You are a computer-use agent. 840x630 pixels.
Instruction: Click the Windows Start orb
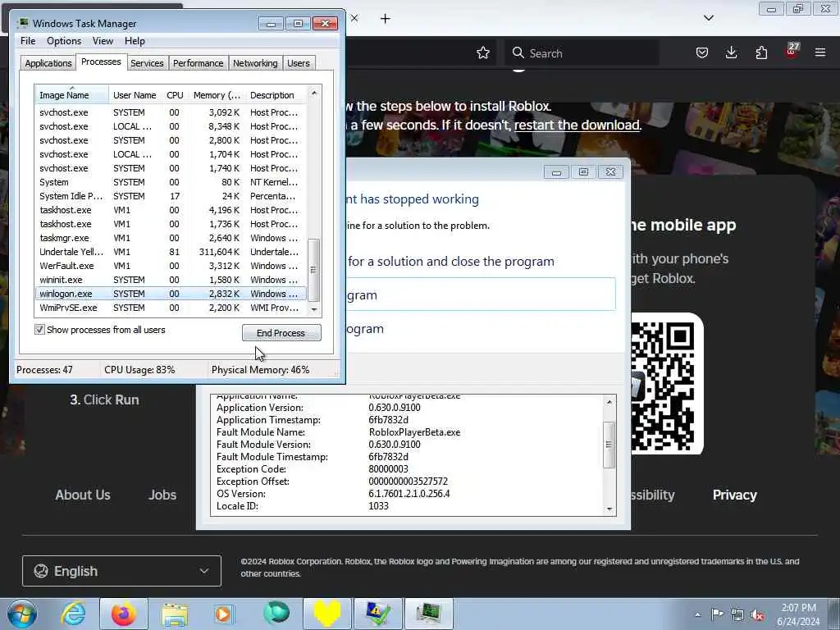(22, 614)
